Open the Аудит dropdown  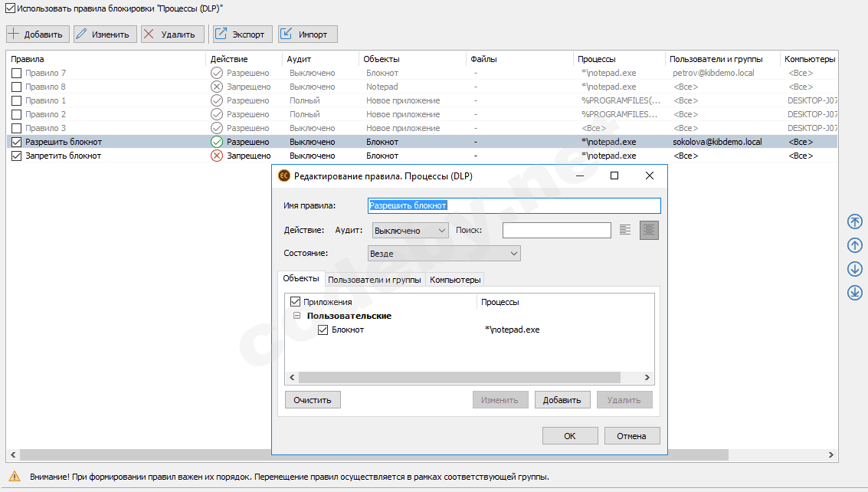pyautogui.click(x=410, y=230)
